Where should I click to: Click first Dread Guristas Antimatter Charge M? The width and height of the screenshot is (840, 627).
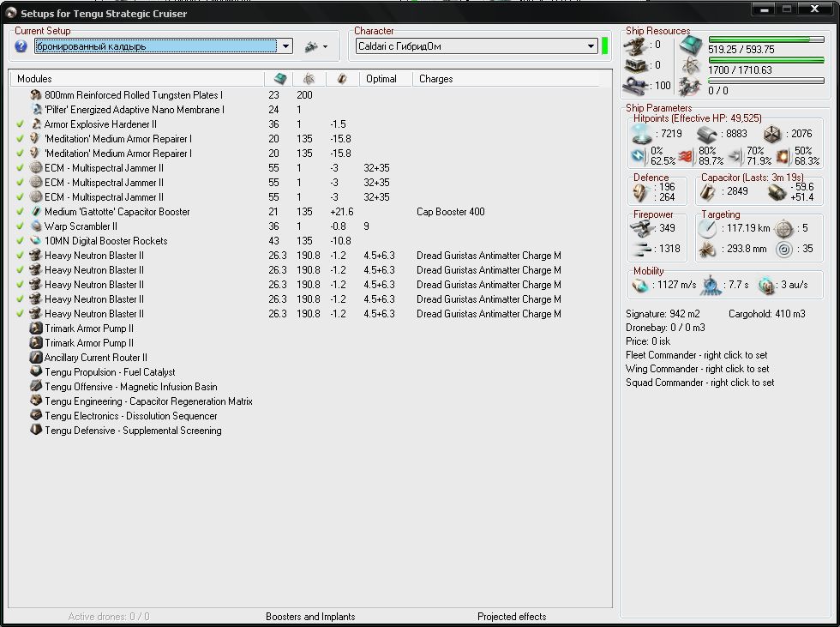(489, 256)
